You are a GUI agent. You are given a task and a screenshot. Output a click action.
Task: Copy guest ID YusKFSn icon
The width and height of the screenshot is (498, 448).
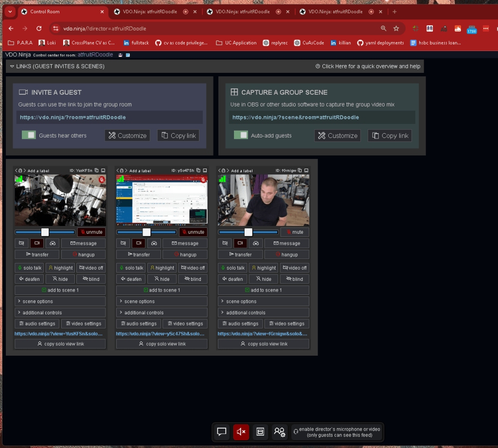[x=97, y=171]
